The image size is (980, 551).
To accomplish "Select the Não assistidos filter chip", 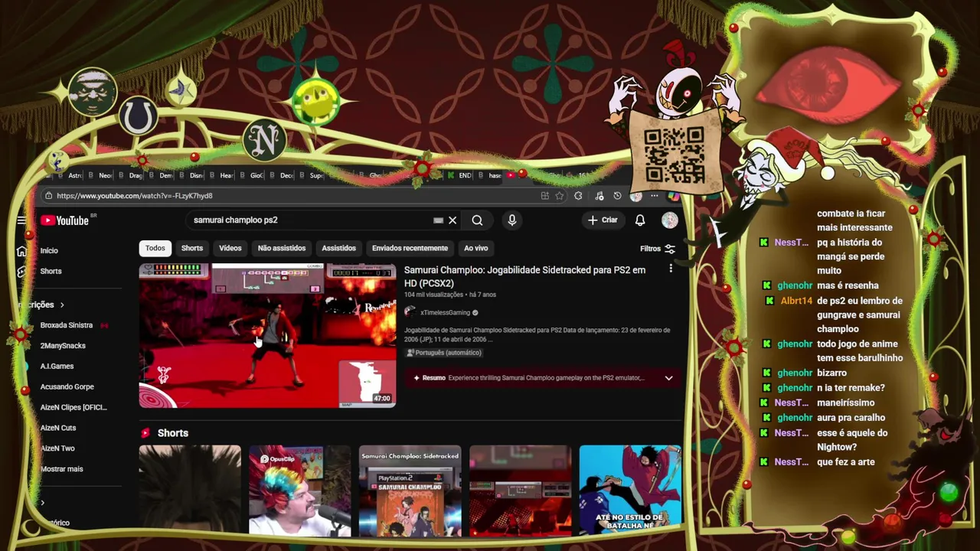I will (282, 248).
